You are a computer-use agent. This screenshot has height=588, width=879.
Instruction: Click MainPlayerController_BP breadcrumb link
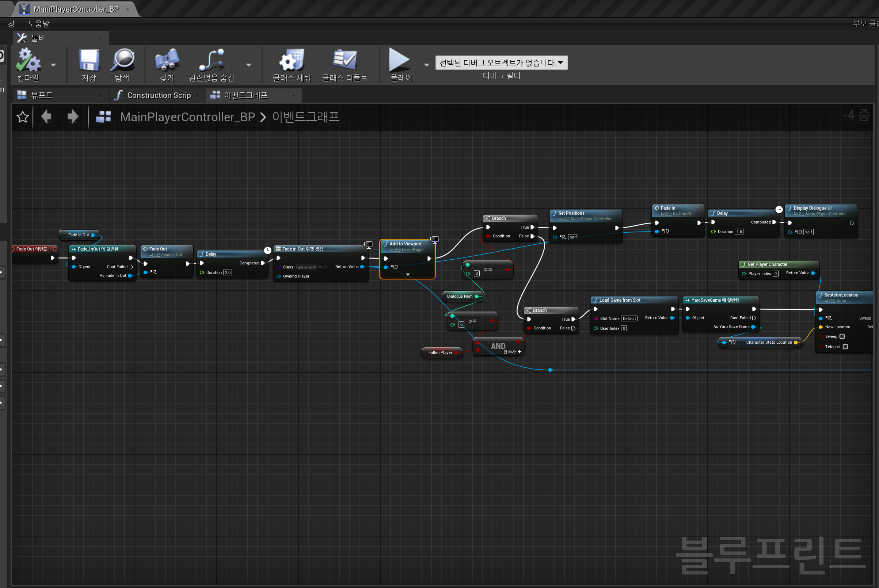pos(187,117)
